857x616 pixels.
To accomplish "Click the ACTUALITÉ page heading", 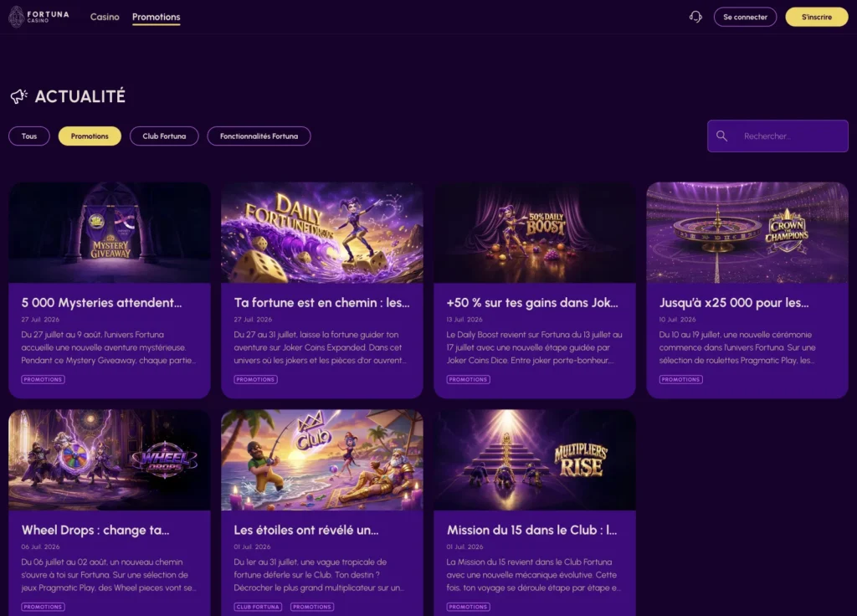I will (80, 96).
